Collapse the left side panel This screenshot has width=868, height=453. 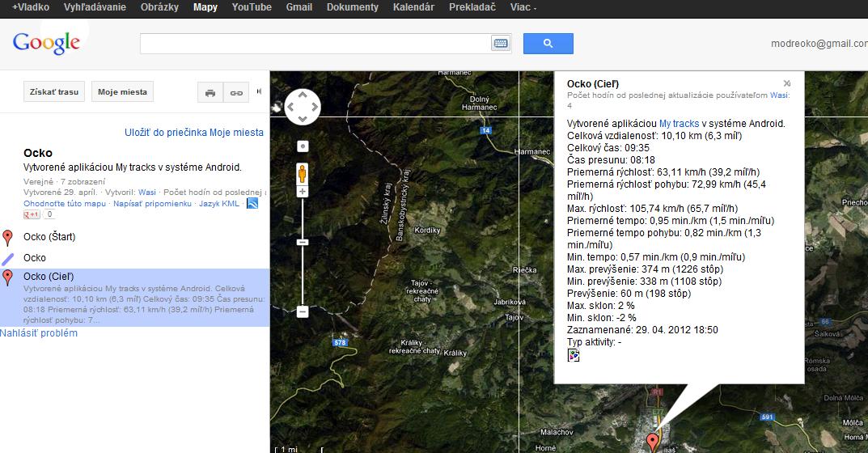click(x=259, y=91)
